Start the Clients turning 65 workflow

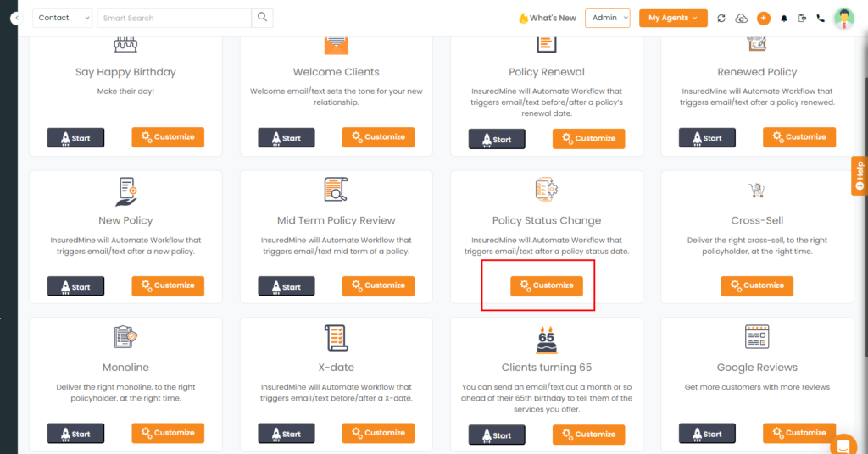(x=497, y=435)
